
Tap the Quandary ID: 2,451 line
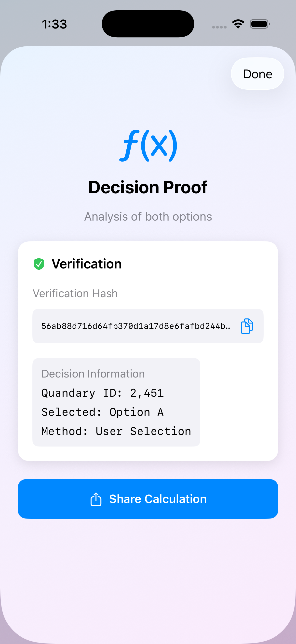[102, 393]
